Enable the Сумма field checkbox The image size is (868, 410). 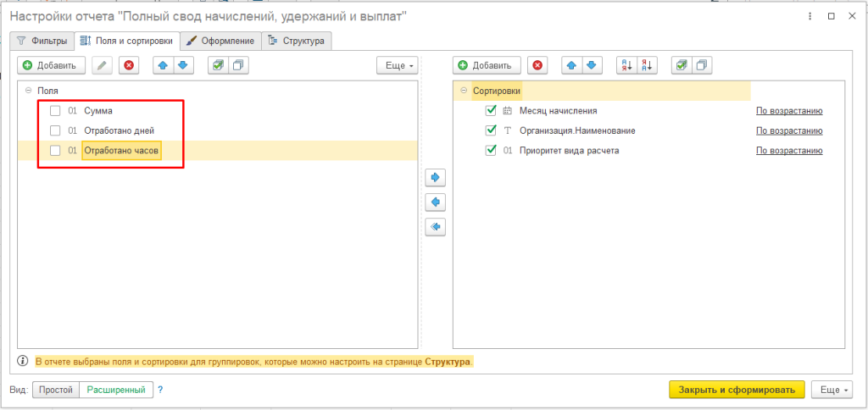click(x=55, y=110)
